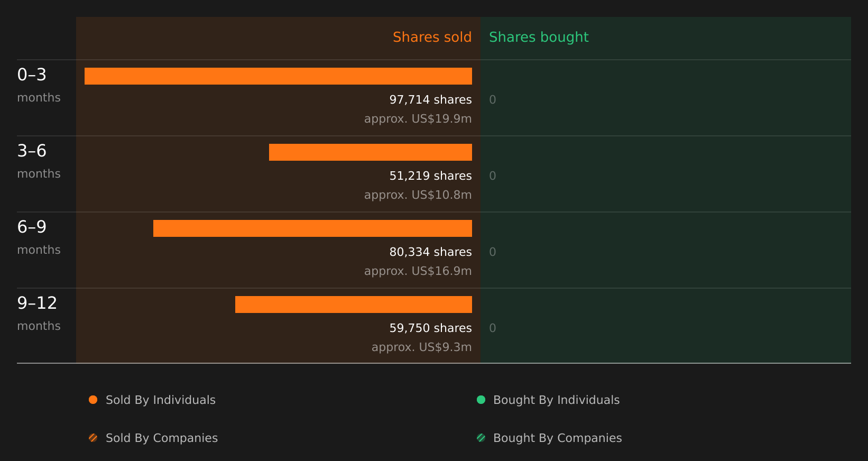The image size is (868, 461).
Task: Select the Sold By Individuals legend label
Action: point(161,400)
